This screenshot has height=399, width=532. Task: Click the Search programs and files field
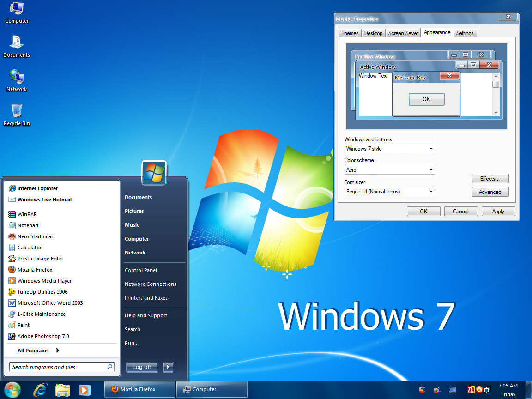[x=58, y=367]
